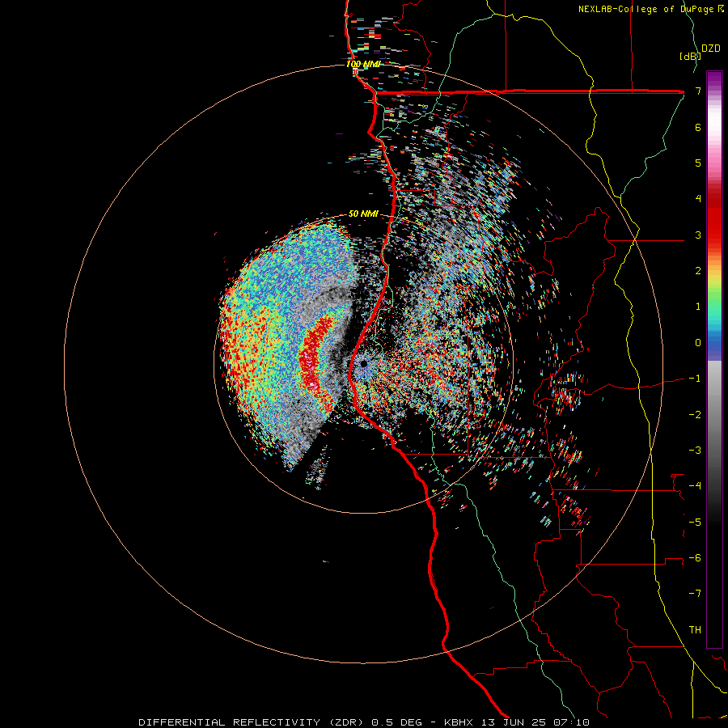Viewport: 728px width, 728px height.
Task: Click the 4 value on the color scale
Action: (x=698, y=199)
